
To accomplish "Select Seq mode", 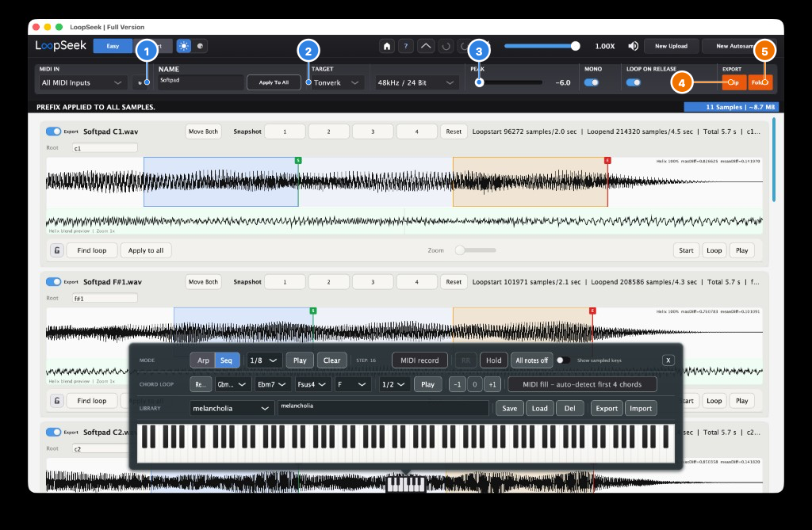I will tap(226, 360).
